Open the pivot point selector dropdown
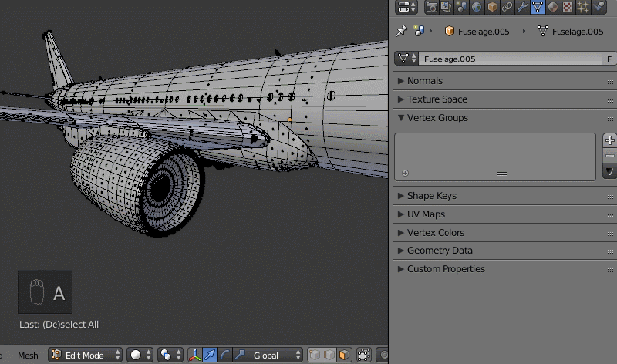Image resolution: width=617 pixels, height=364 pixels. [x=170, y=355]
